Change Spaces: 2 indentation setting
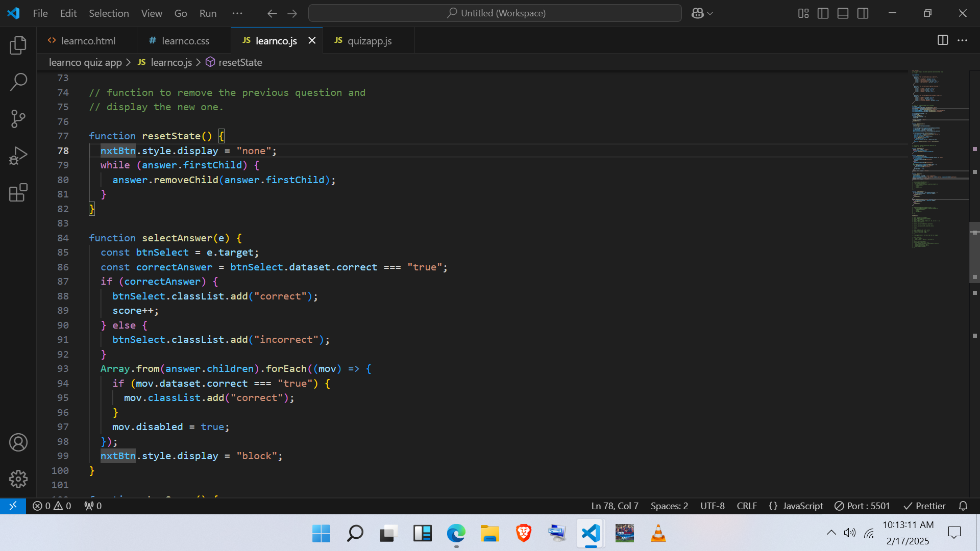 pyautogui.click(x=669, y=506)
